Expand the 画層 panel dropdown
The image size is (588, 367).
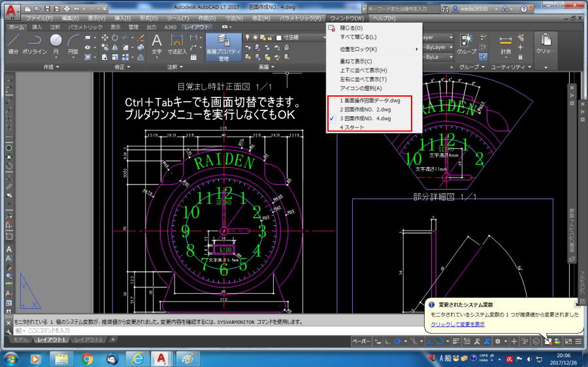pyautogui.click(x=267, y=67)
